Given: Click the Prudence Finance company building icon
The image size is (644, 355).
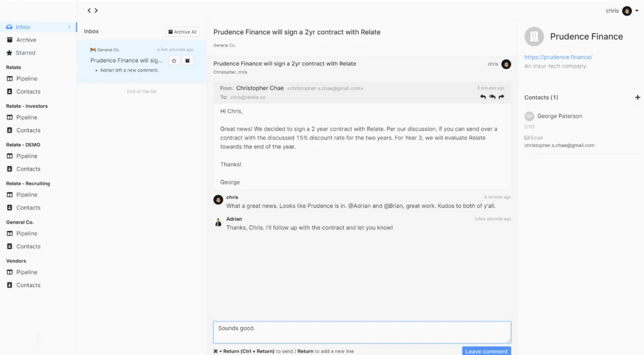Looking at the screenshot, I should click(533, 36).
